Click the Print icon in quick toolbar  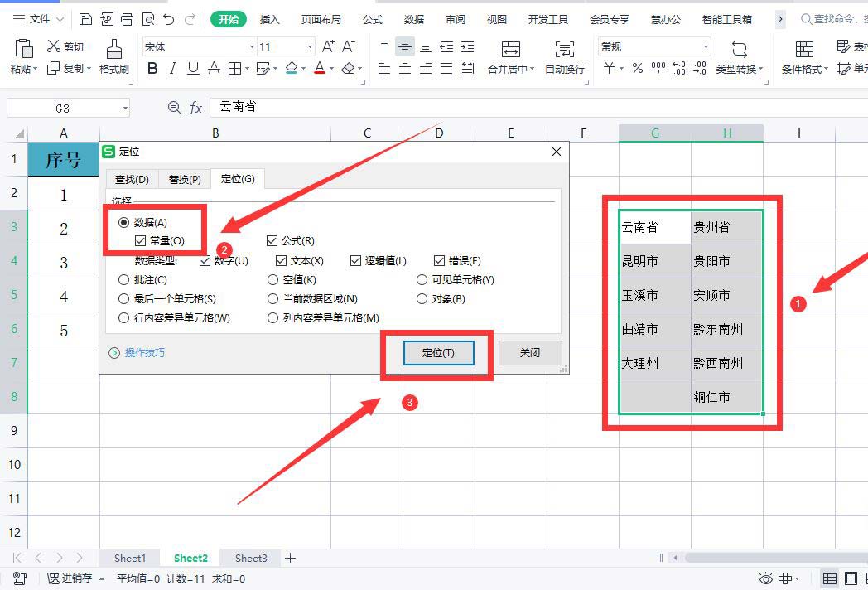click(128, 19)
